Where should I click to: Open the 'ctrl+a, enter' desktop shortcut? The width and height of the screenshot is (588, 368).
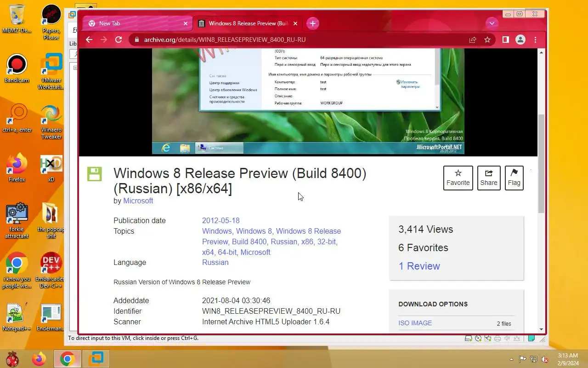[x=17, y=118]
